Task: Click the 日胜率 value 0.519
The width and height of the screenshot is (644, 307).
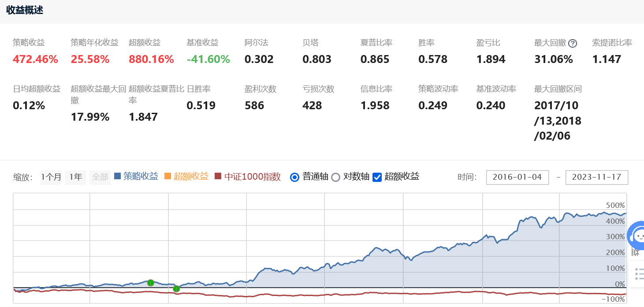Action: pos(201,106)
